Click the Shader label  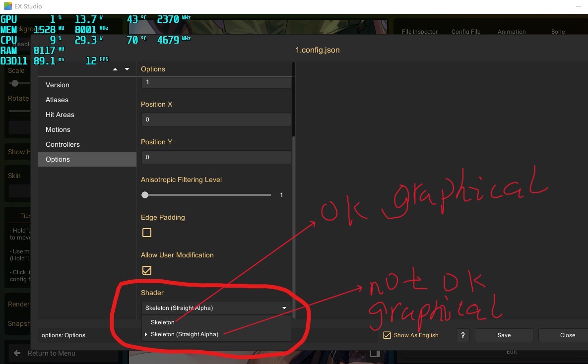152,293
